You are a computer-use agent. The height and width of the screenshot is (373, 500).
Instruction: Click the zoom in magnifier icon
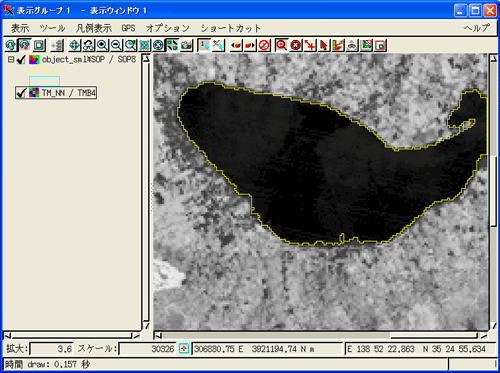coord(102,45)
